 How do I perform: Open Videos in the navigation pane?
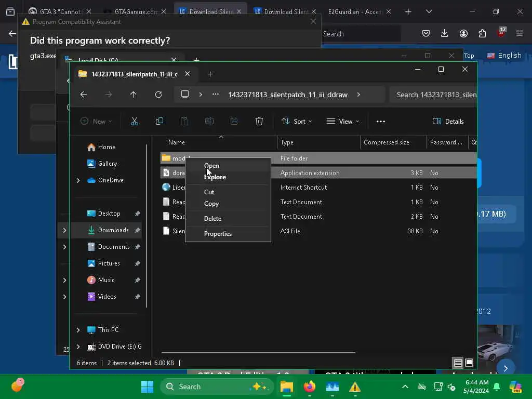pyautogui.click(x=107, y=297)
